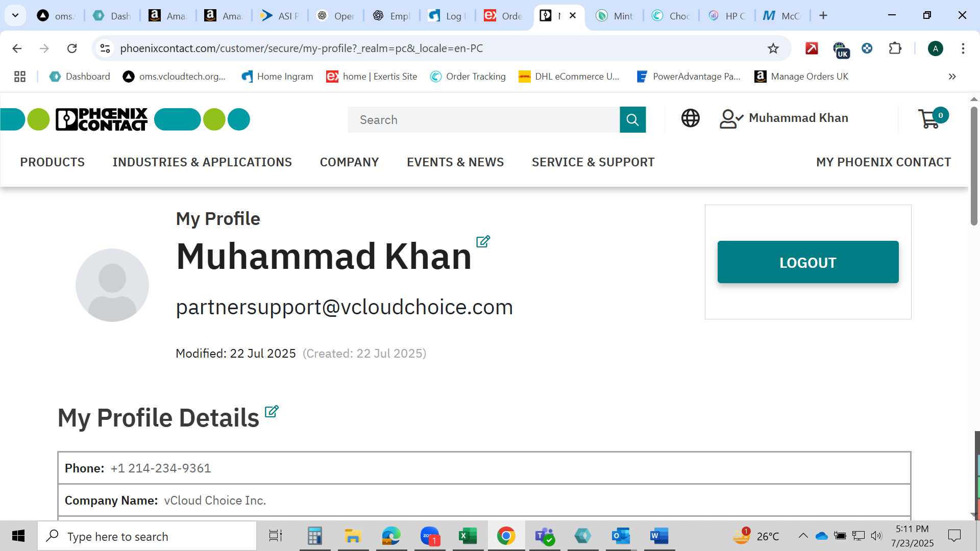Screen dimensions: 980x551
Task: Open Microsoft Teams from the taskbar
Action: point(544,536)
